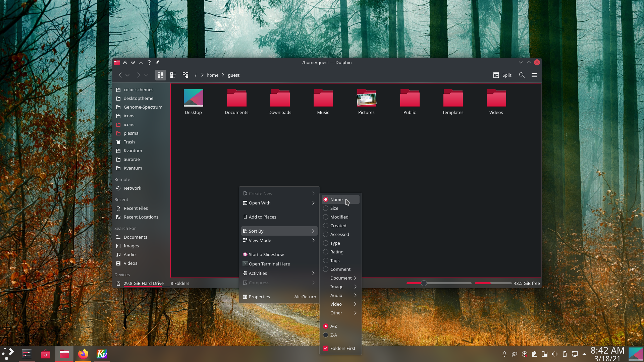This screenshot has width=644, height=362.
Task: Choose Start a Slideshow
Action: coord(279,254)
